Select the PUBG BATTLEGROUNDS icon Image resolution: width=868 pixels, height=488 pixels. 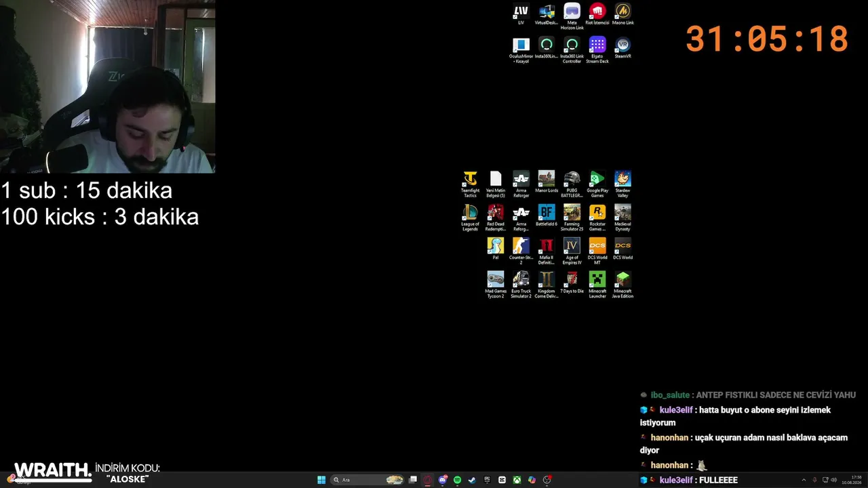click(x=572, y=184)
